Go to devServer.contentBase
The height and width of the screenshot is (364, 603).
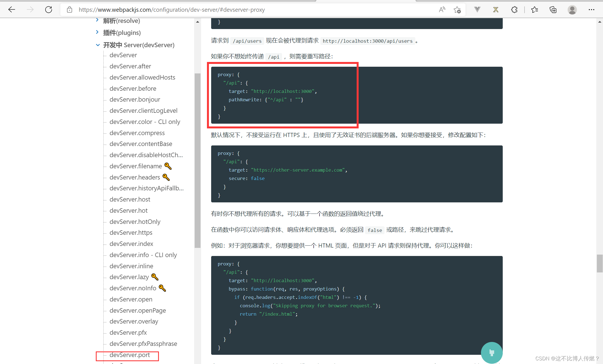(x=141, y=144)
